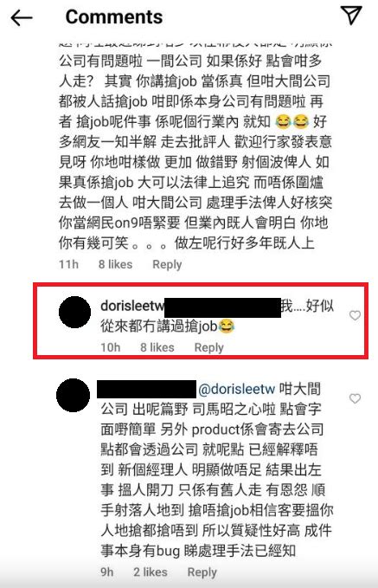Tap the paper plane share icon
The height and width of the screenshot is (588, 378).
(351, 16)
